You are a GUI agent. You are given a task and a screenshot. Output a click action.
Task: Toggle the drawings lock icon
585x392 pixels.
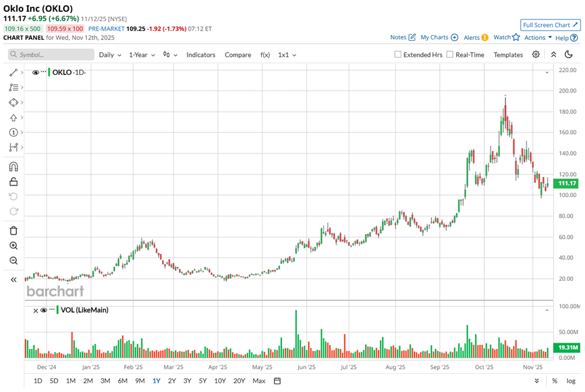(13, 181)
